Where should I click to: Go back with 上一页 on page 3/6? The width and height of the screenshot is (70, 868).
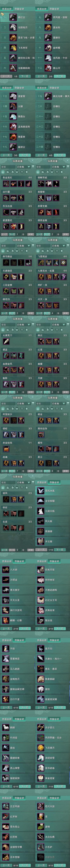6,155
